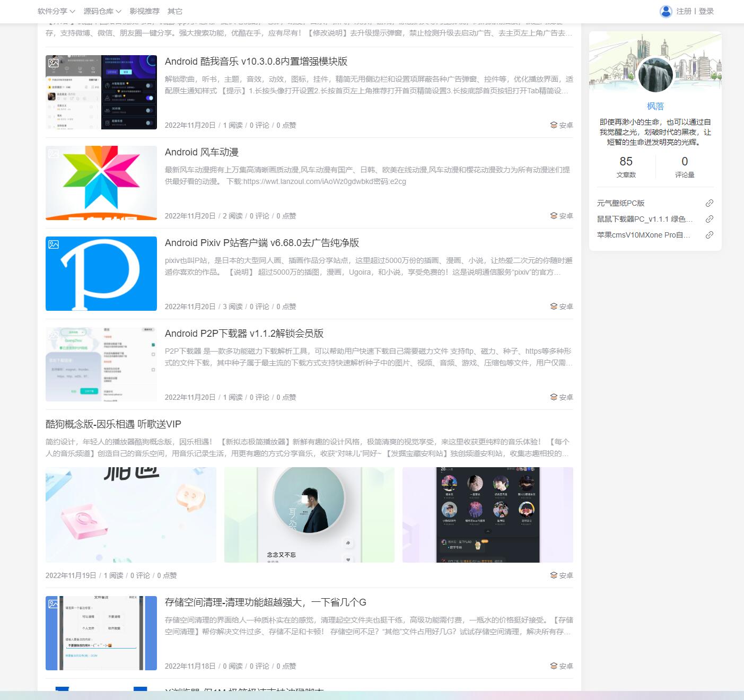Open article Android P2P下载器 v1.1.2解锁会员版

(244, 334)
